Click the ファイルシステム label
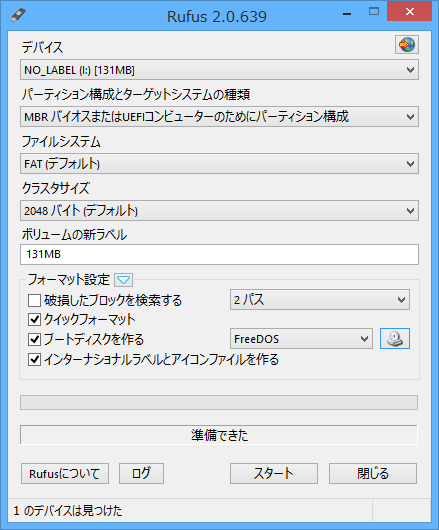 [x=61, y=142]
